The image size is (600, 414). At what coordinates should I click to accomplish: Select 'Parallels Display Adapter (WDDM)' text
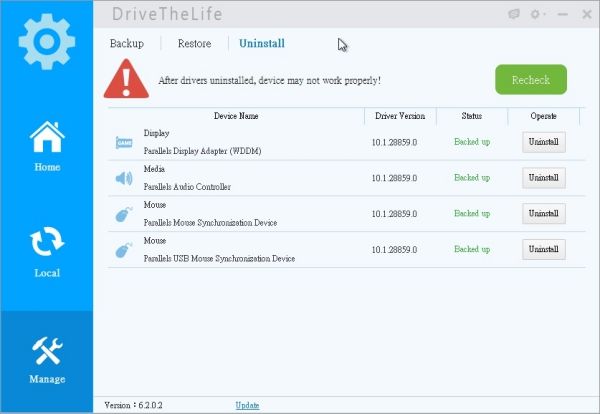click(202, 151)
